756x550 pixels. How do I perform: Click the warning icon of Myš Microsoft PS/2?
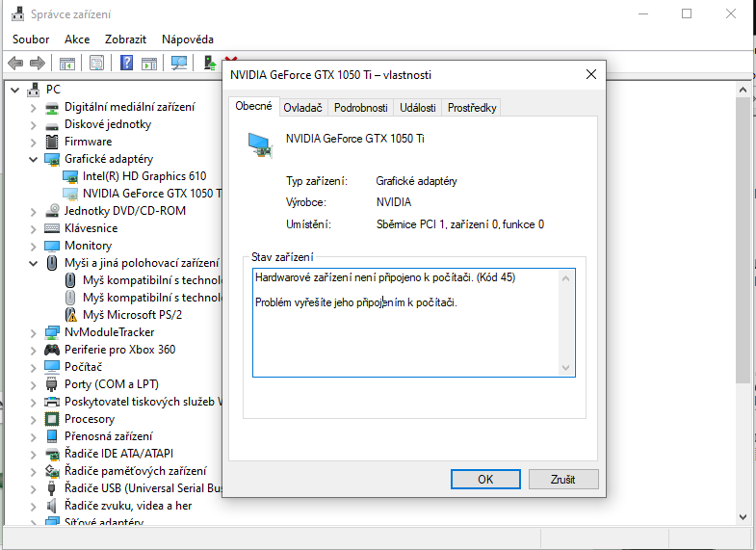[x=70, y=315]
